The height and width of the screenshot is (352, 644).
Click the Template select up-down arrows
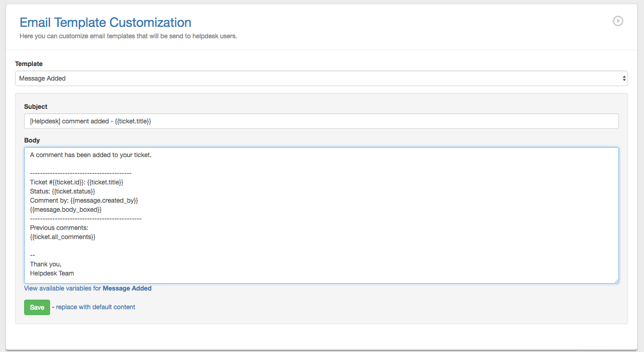(624, 78)
